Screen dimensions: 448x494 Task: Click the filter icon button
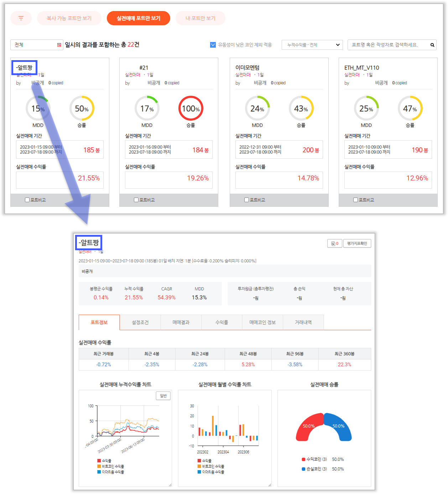pos(21,18)
